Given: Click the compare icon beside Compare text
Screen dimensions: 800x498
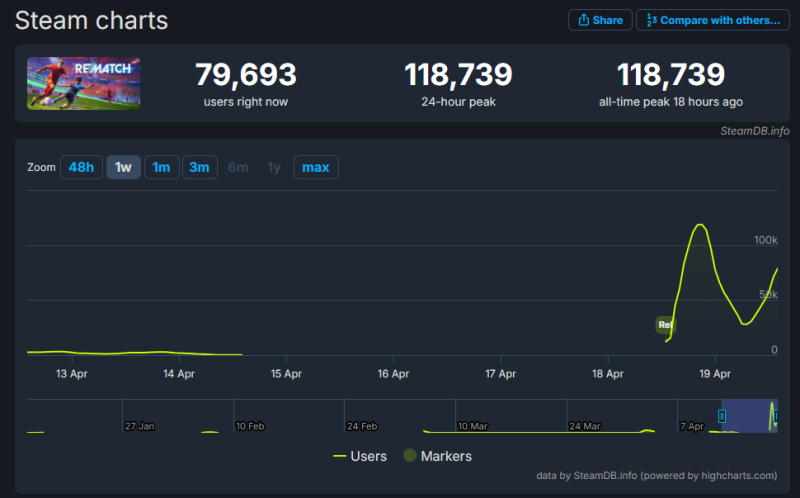Looking at the screenshot, I should [x=650, y=20].
